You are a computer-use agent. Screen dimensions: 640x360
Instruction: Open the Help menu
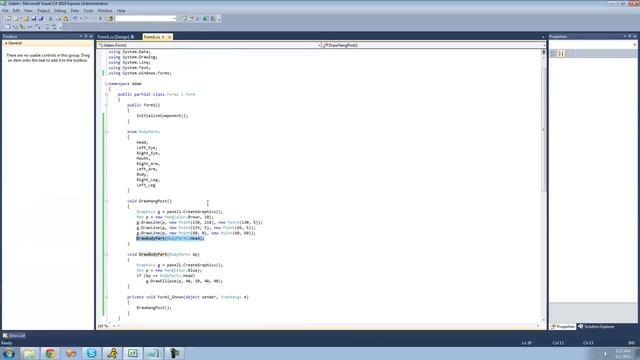point(121,11)
